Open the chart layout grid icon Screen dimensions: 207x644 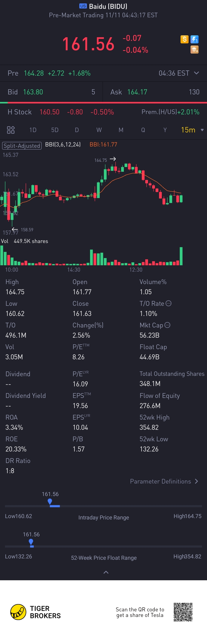click(11, 130)
